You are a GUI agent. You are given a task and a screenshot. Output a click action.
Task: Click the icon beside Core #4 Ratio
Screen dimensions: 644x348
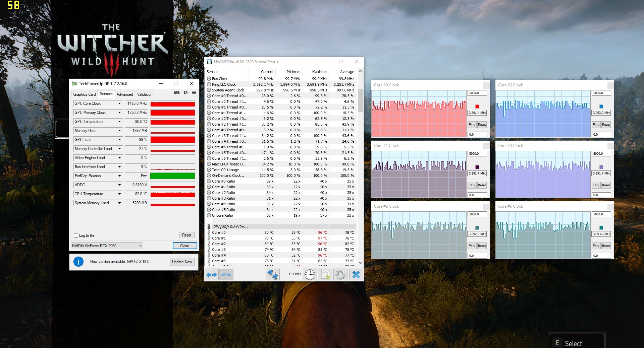(209, 204)
